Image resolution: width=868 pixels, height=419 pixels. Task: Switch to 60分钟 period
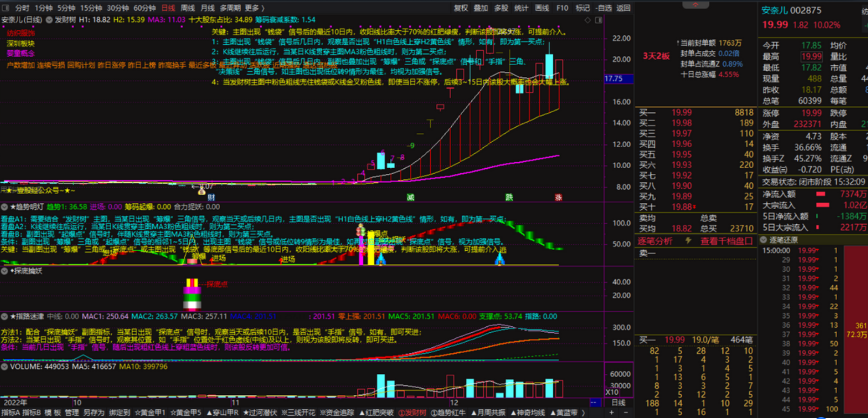coord(144,8)
